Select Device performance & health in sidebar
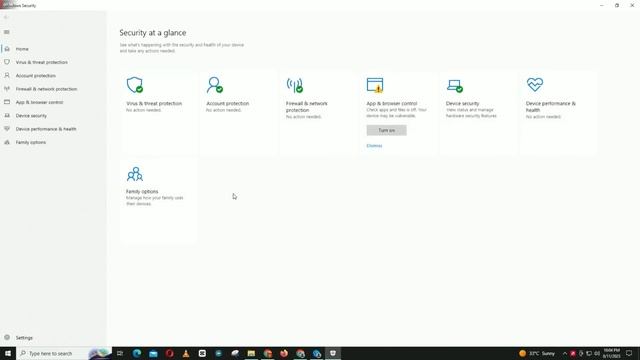Viewport: 640px width, 360px height. pos(46,129)
